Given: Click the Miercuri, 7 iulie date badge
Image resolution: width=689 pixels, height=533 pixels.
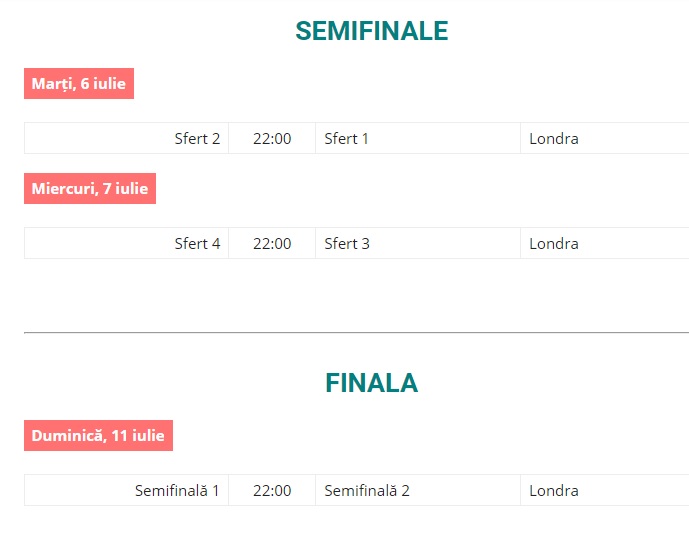Looking at the screenshot, I should click(90, 189).
